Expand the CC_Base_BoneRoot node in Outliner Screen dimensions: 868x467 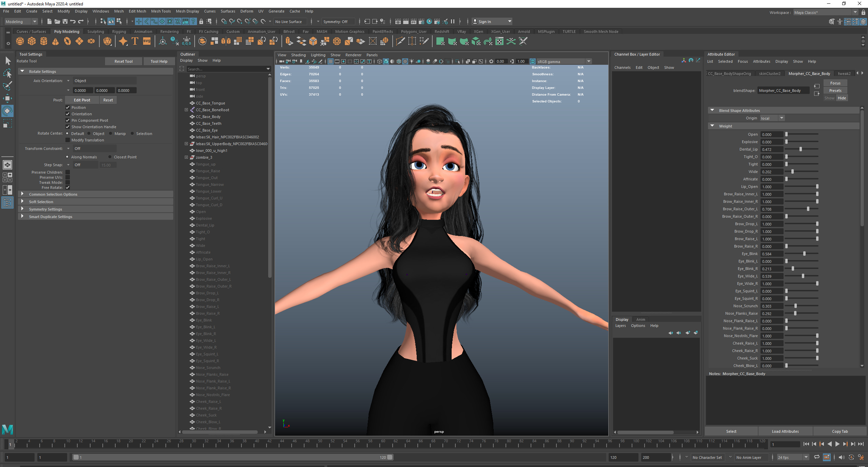(186, 110)
